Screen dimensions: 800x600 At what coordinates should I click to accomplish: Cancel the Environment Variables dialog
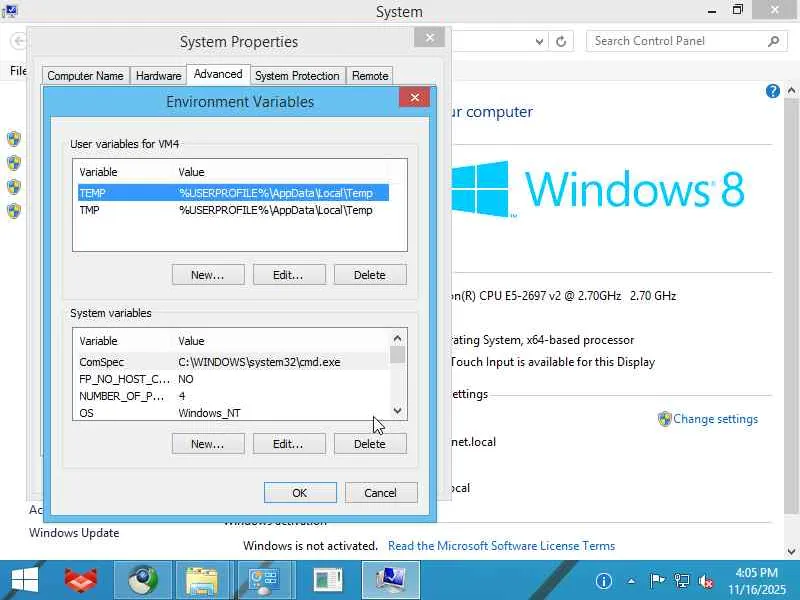coord(381,492)
